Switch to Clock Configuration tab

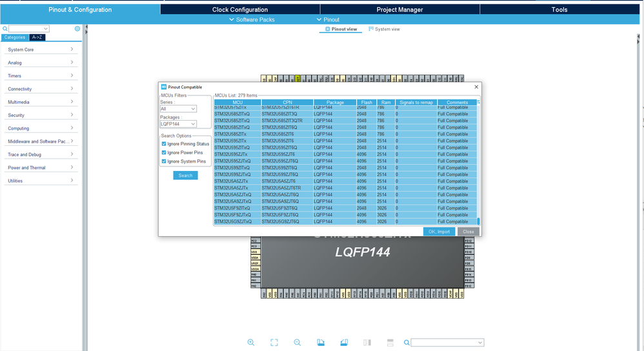pyautogui.click(x=240, y=10)
